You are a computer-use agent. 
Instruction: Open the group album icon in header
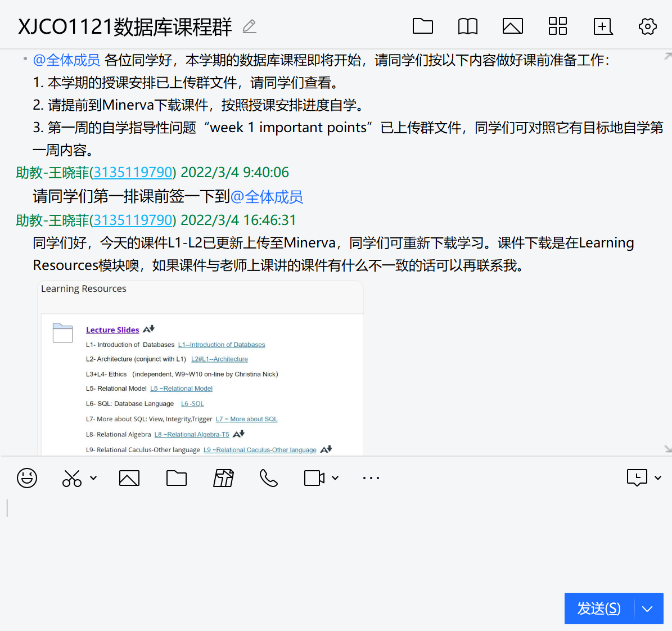pyautogui.click(x=512, y=26)
